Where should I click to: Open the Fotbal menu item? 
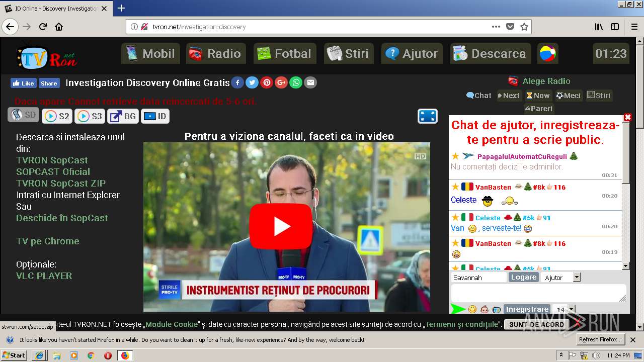point(285,53)
